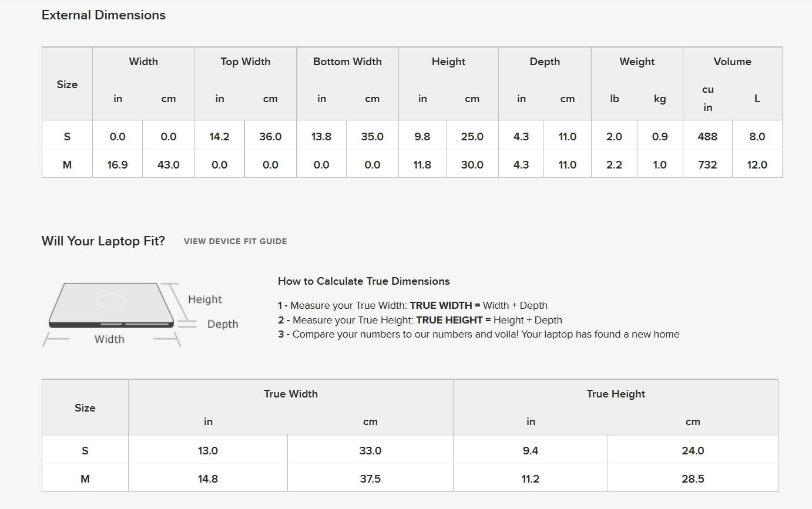Click the Depth label in laptop diagram
This screenshot has width=812, height=509.
click(223, 324)
